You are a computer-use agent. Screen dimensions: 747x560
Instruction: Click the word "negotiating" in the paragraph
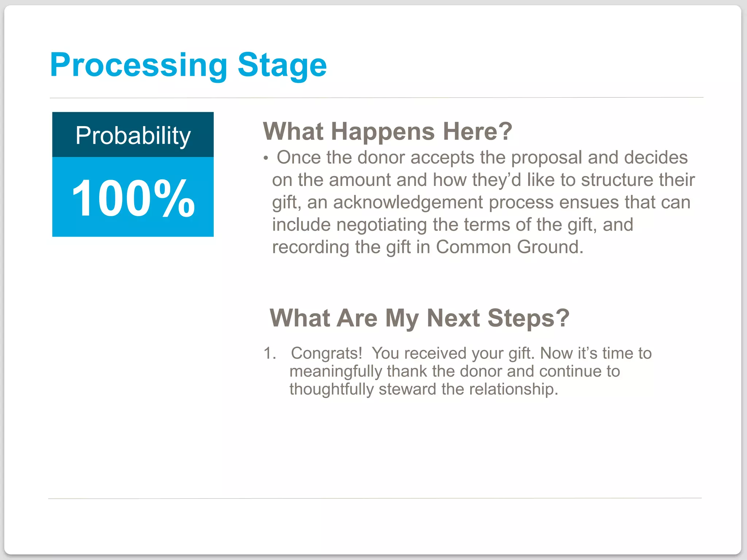[x=382, y=225]
